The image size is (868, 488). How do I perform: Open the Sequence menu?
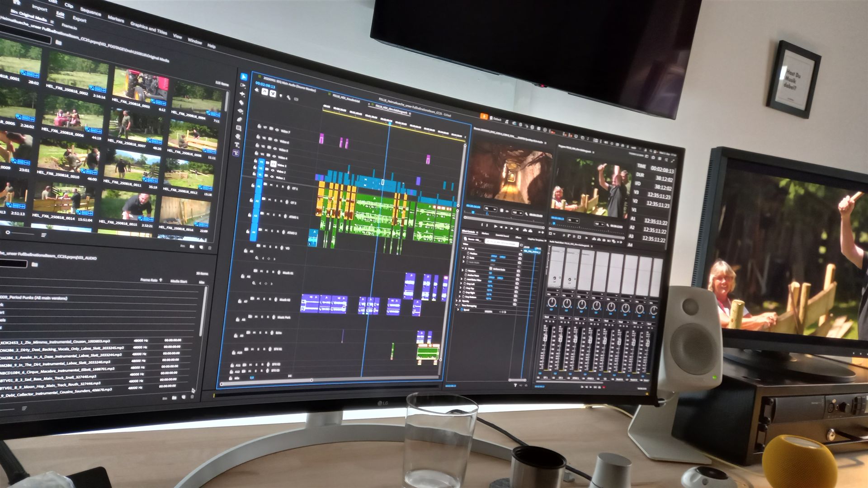click(x=90, y=12)
